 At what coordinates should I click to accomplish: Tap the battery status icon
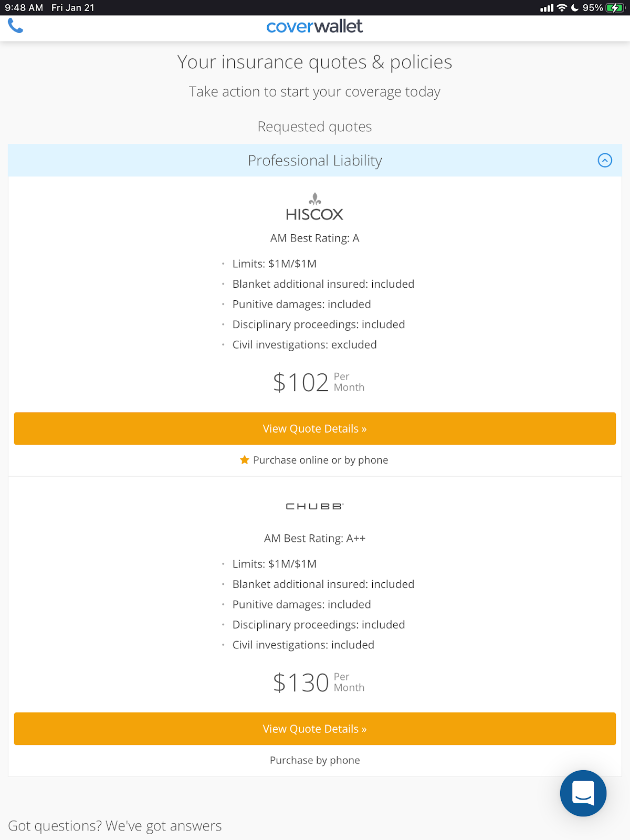tap(614, 8)
